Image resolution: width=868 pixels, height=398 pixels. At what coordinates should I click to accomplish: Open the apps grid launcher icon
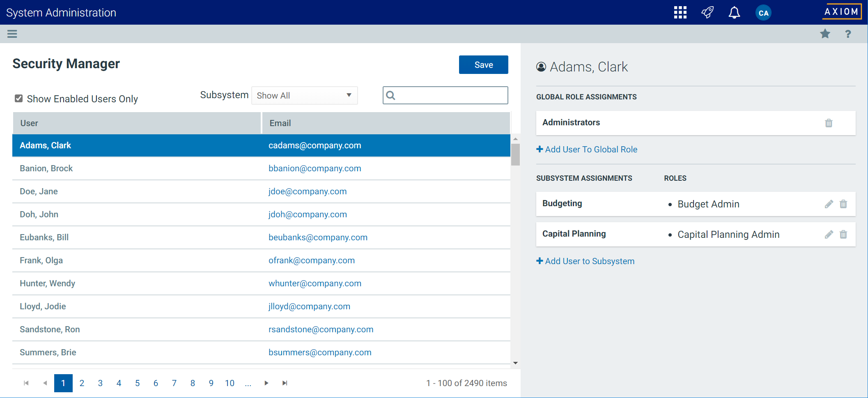point(680,12)
